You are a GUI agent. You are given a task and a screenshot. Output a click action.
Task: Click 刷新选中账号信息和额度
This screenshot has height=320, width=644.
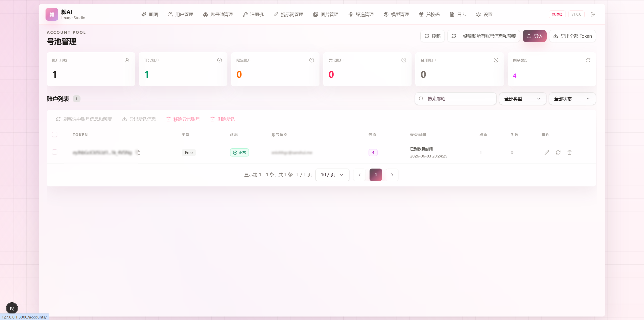84,119
